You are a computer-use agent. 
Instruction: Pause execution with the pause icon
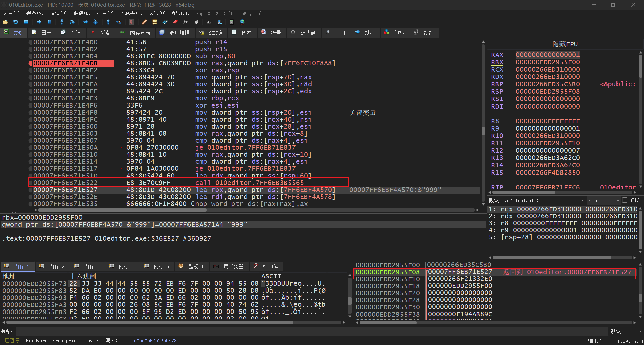tap(49, 22)
